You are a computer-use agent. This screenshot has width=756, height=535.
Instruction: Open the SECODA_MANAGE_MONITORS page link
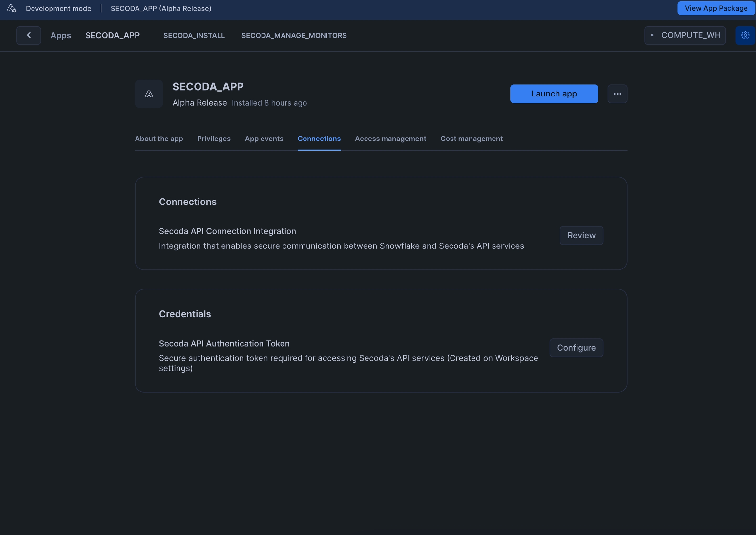click(x=294, y=35)
